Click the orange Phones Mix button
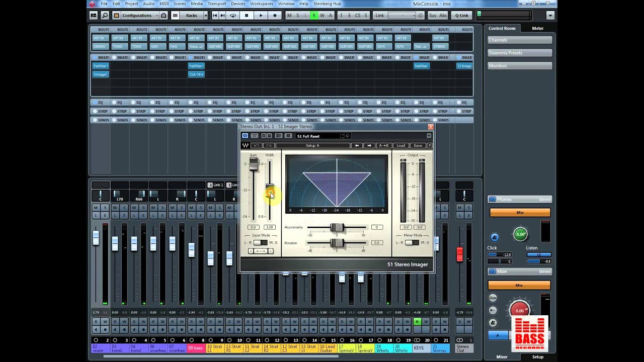This screenshot has height=362, width=644. click(520, 213)
